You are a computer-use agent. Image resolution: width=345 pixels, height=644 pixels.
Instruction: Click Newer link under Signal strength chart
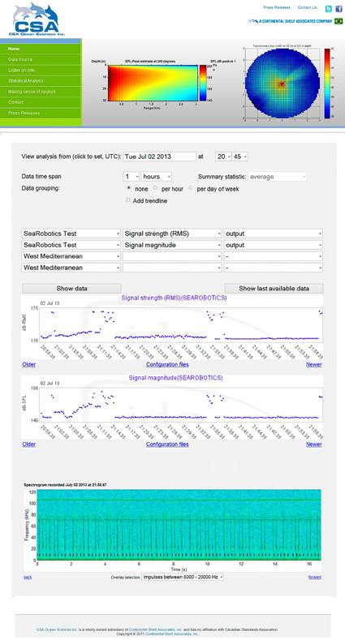314,364
